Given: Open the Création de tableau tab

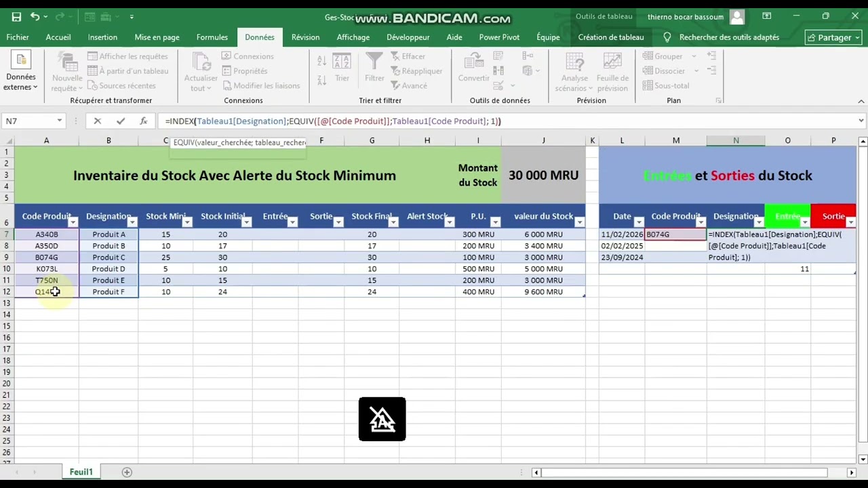Looking at the screenshot, I should (x=611, y=37).
